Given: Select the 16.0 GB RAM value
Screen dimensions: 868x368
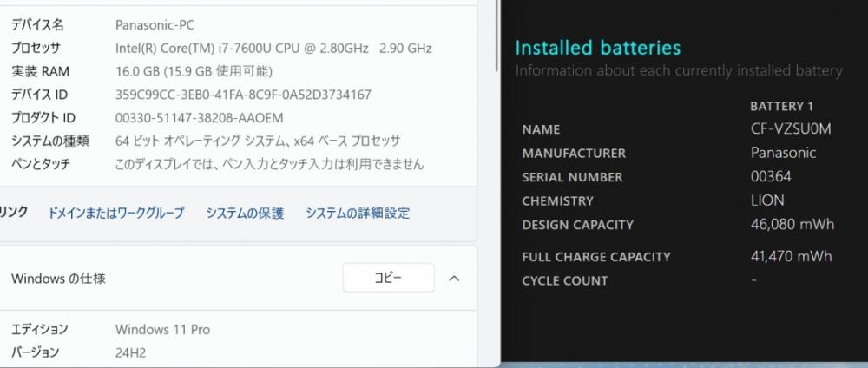Looking at the screenshot, I should (194, 71).
